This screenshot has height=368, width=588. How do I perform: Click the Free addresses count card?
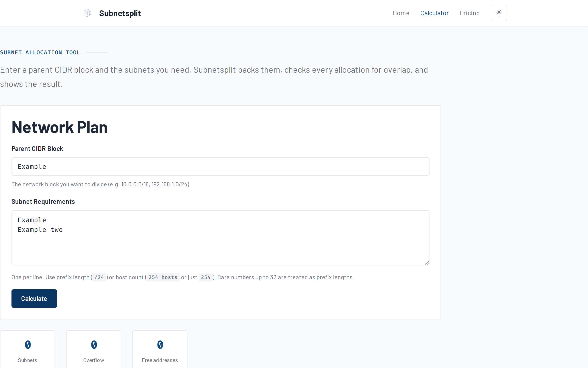click(x=160, y=350)
